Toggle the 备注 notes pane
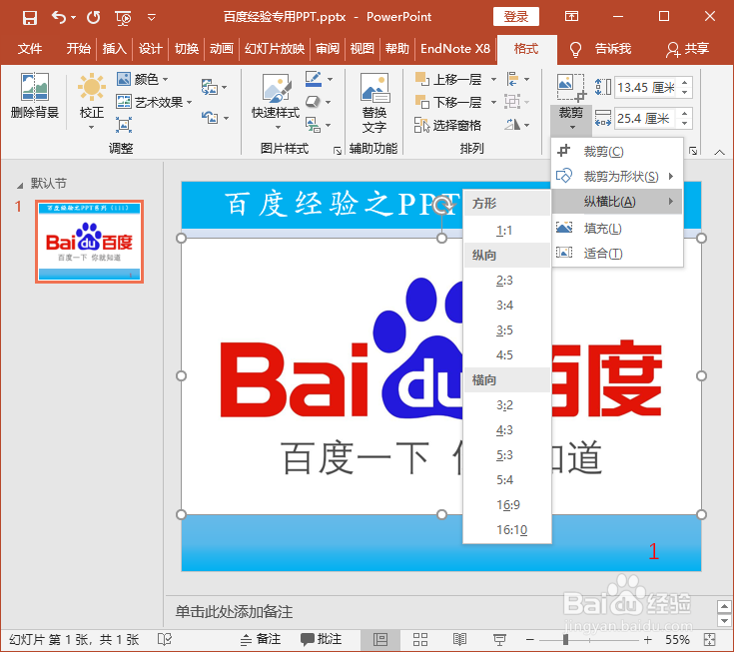This screenshot has width=734, height=652. coord(260,639)
